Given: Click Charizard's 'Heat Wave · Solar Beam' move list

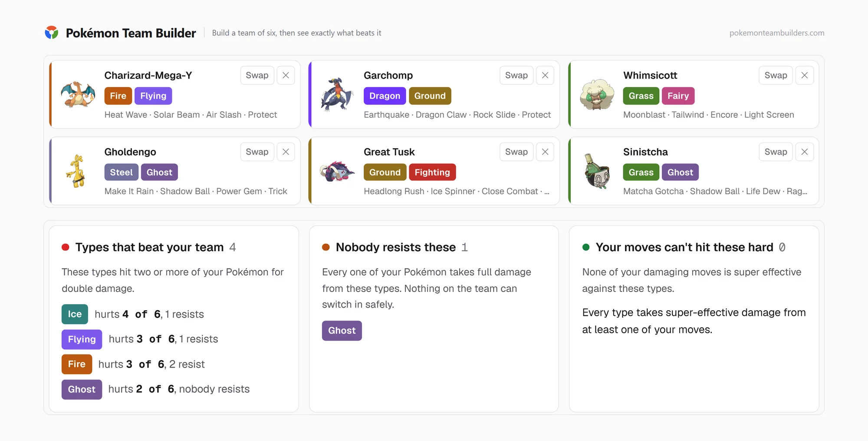Looking at the screenshot, I should click(x=191, y=115).
